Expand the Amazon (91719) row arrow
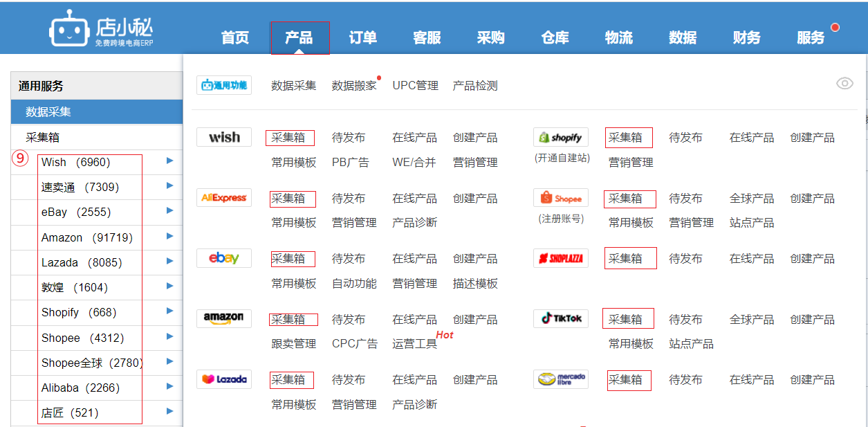Image resolution: width=868 pixels, height=427 pixels. coord(169,236)
